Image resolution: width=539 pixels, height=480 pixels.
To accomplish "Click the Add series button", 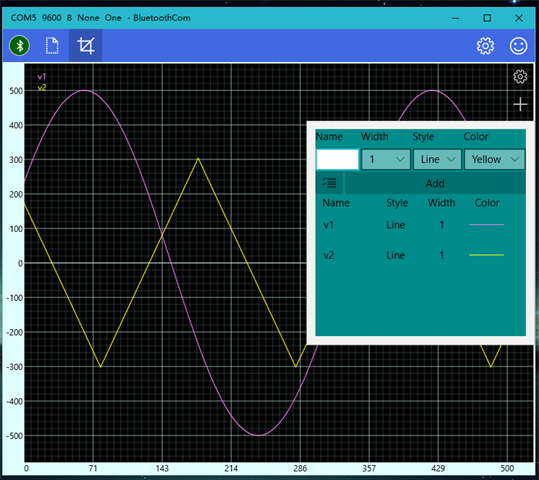I will [435, 183].
